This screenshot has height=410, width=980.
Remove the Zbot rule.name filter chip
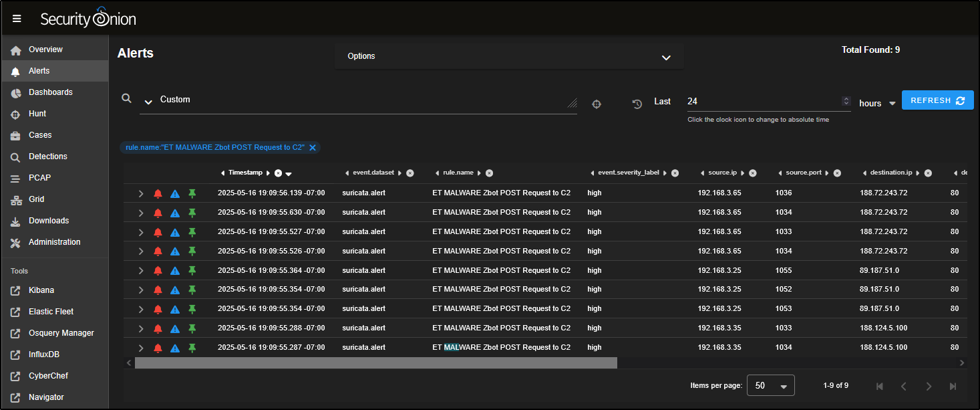point(313,147)
